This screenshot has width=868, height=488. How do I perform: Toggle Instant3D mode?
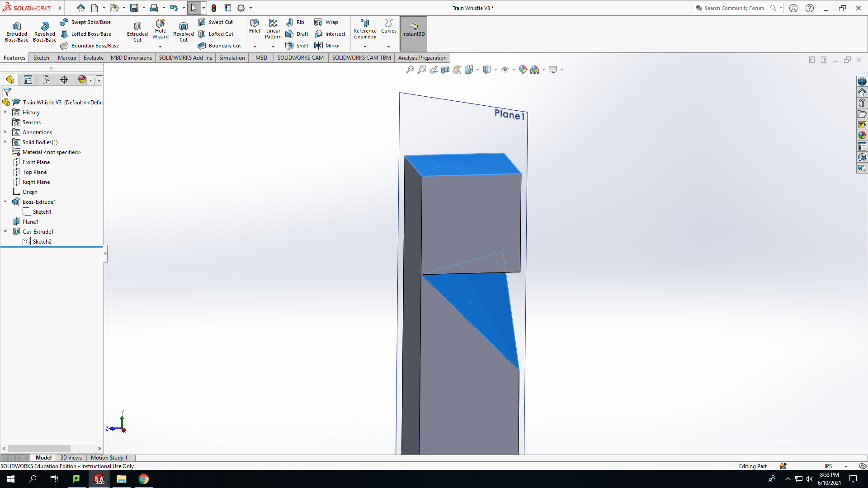click(414, 33)
